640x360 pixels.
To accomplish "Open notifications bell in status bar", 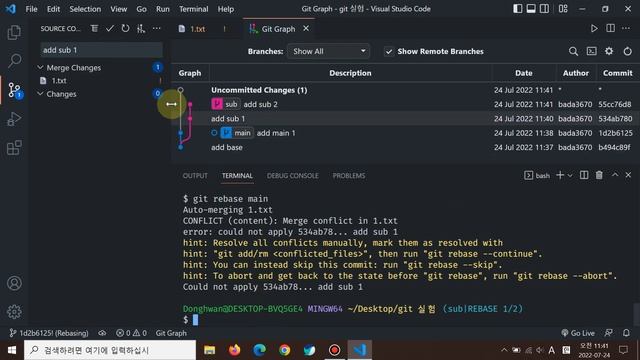I will pyautogui.click(x=626, y=333).
